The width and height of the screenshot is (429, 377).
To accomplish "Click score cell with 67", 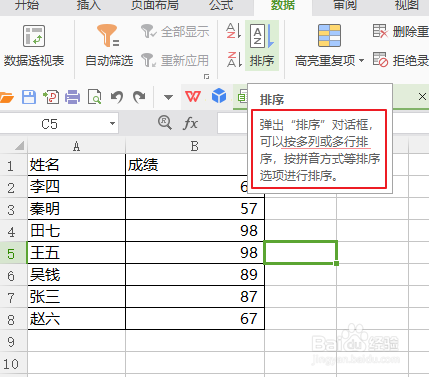I will (195, 319).
